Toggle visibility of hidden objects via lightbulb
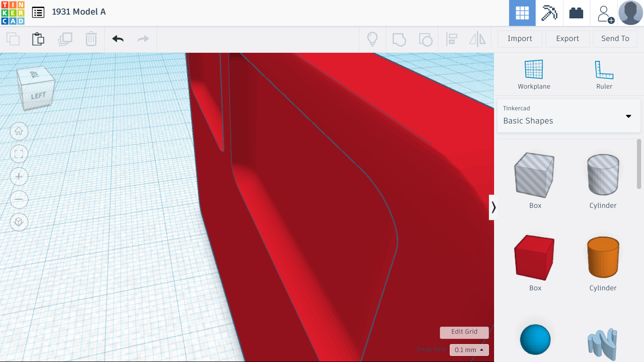This screenshot has width=644, height=362. point(373,39)
